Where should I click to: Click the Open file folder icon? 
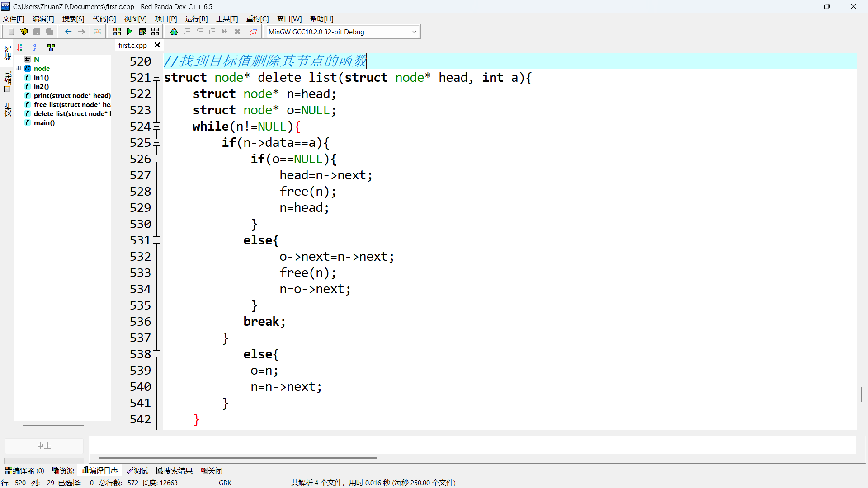[x=24, y=32]
